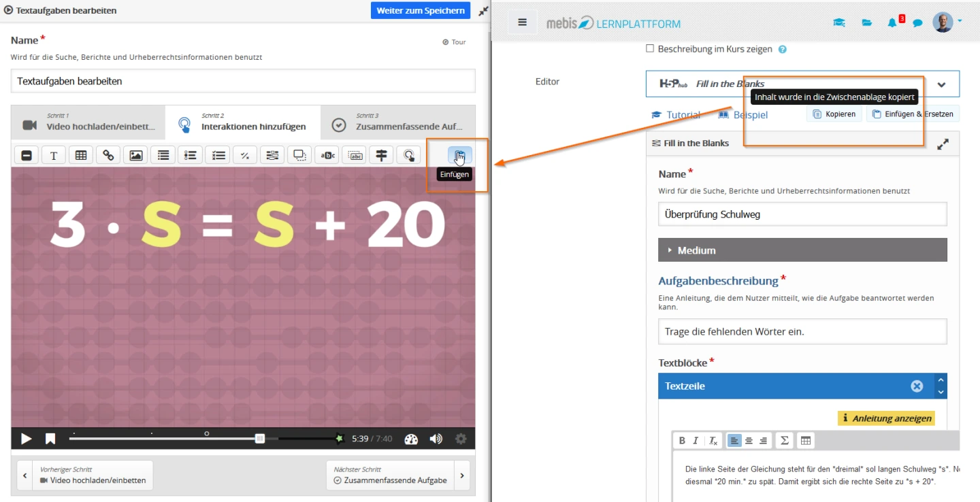Open the Beispiel link
The image size is (980, 502).
point(743,115)
